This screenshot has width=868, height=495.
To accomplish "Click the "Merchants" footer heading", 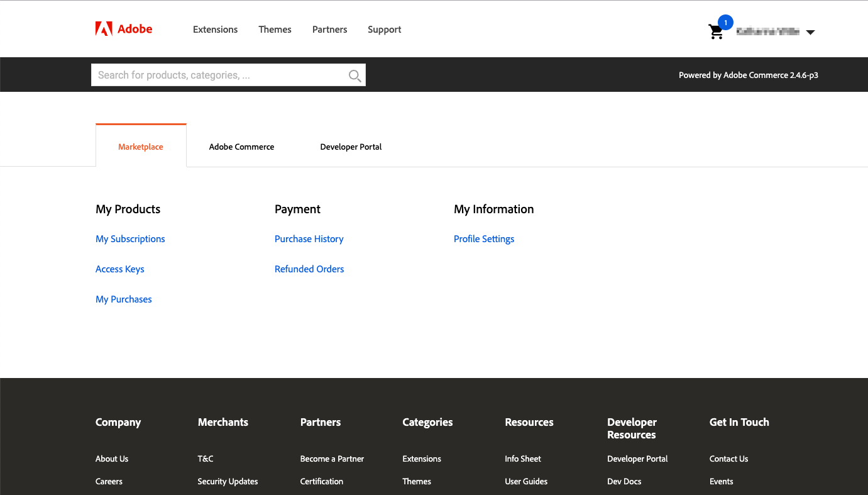I will point(223,422).
